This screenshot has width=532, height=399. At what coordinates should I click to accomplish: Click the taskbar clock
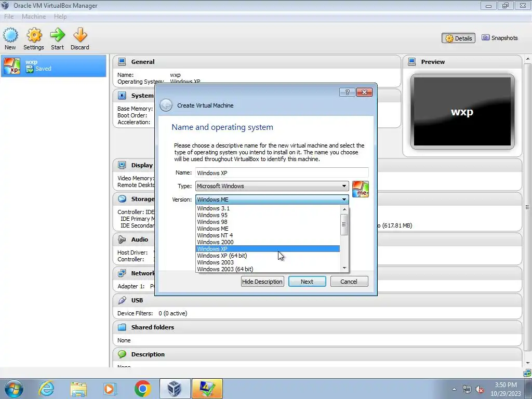click(x=506, y=389)
